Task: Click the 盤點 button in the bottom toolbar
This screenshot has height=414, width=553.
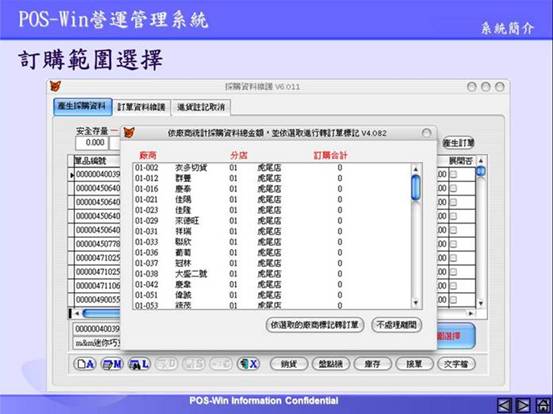Action: coord(331,364)
